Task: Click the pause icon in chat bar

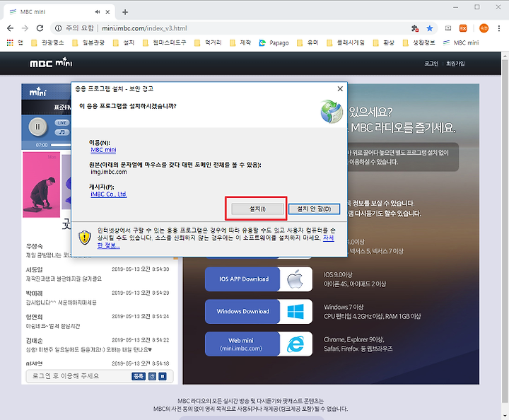Action: [163, 376]
